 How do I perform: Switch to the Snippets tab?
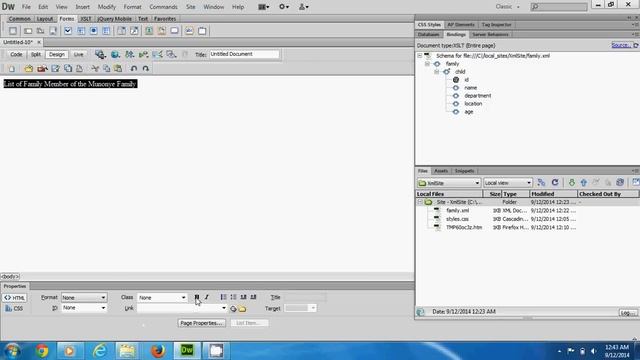pyautogui.click(x=464, y=171)
